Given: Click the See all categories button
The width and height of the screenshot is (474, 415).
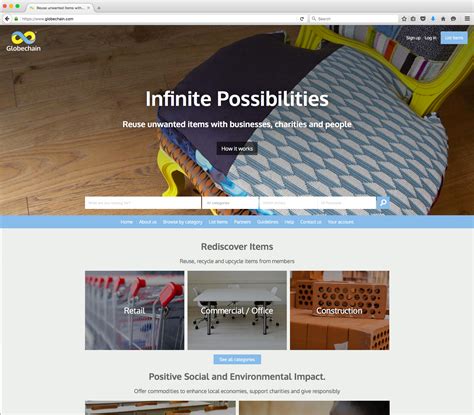Looking at the screenshot, I should [x=237, y=359].
